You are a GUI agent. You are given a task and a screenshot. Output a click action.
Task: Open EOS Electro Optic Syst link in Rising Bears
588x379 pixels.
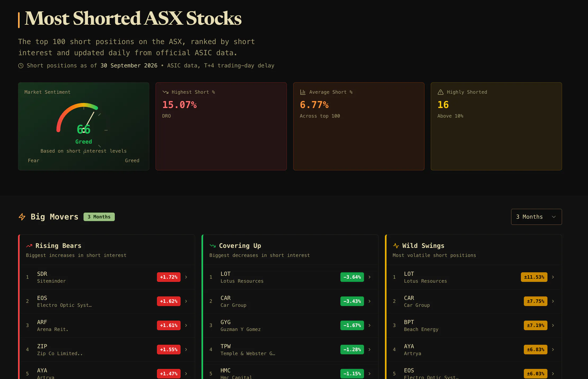[107, 301]
